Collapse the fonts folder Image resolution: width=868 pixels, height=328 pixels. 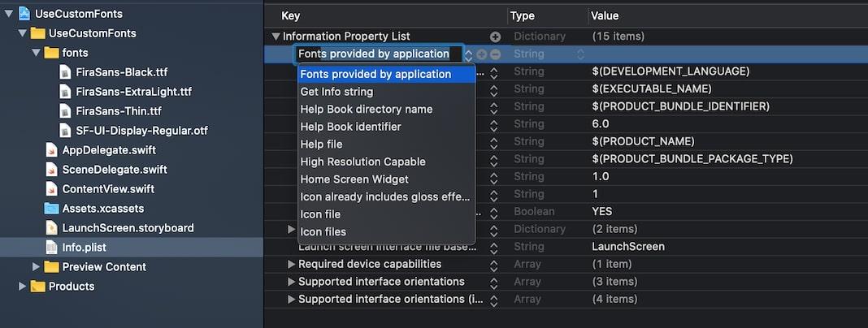click(x=36, y=53)
